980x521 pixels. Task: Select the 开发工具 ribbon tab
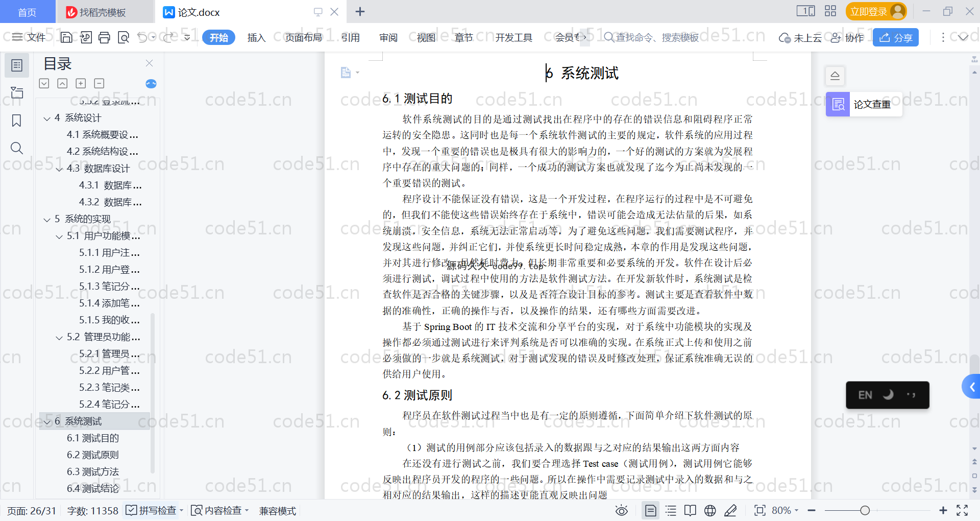513,37
